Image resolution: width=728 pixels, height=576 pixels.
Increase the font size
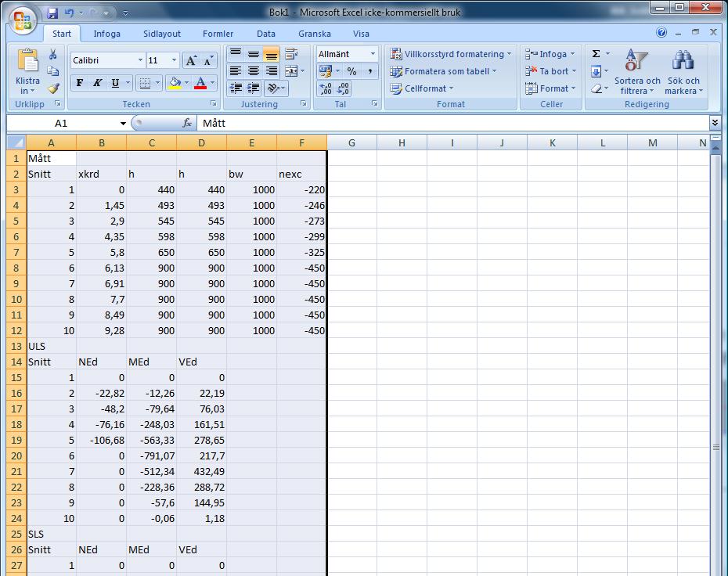pyautogui.click(x=191, y=60)
